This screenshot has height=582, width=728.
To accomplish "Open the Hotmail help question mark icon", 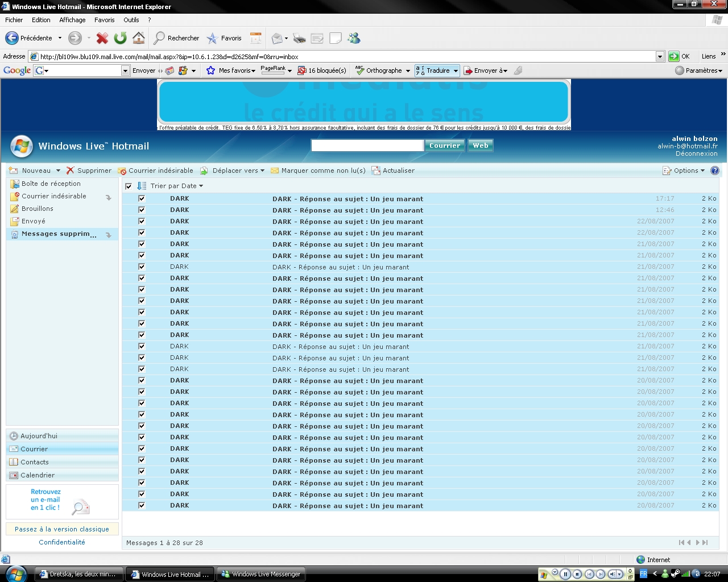I will [x=715, y=171].
